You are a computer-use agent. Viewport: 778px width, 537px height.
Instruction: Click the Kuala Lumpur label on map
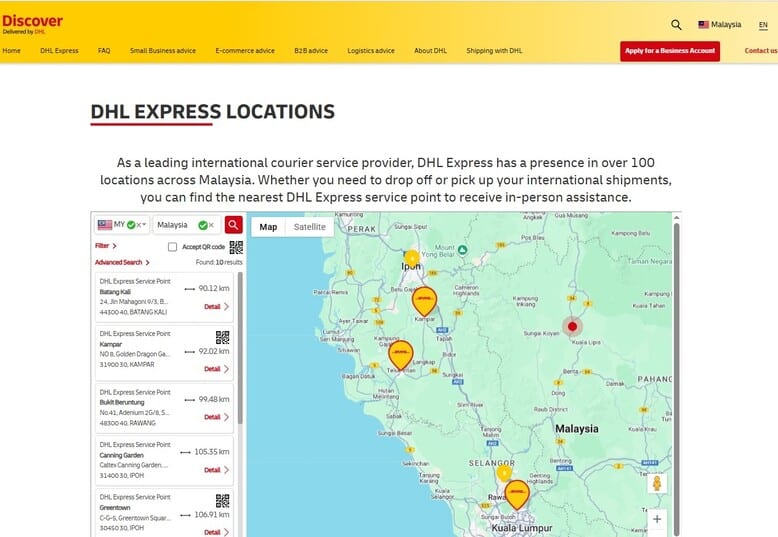(521, 528)
